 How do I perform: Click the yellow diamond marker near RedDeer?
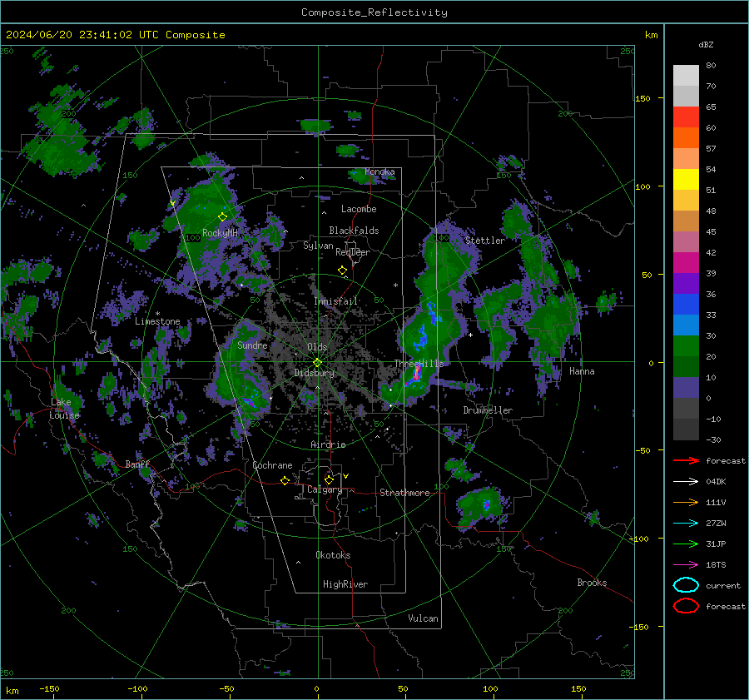[342, 271]
